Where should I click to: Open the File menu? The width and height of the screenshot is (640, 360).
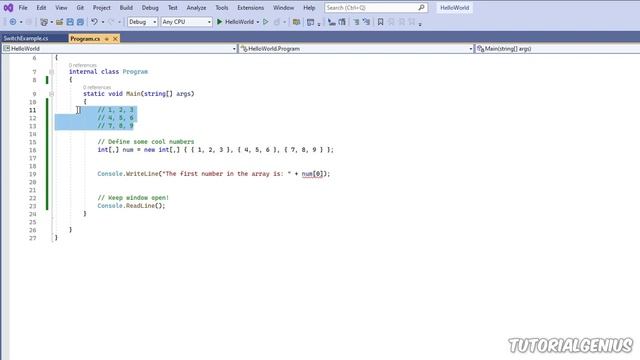pyautogui.click(x=23, y=8)
